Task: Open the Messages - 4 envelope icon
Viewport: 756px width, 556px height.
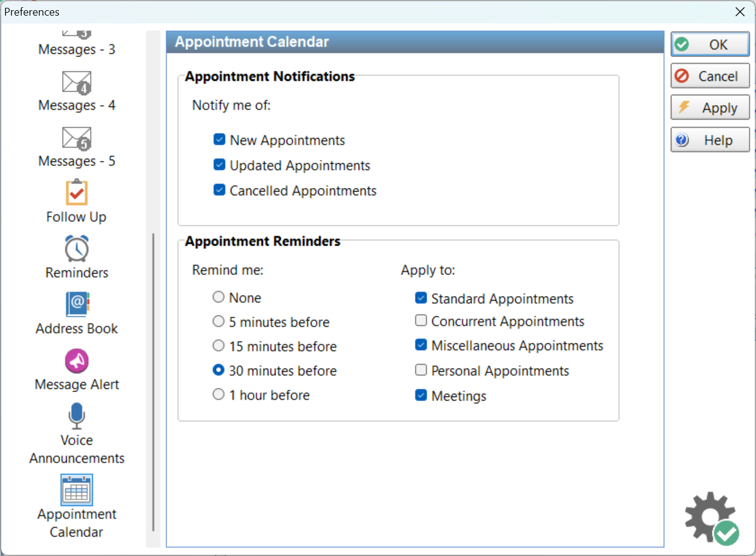Action: coord(77,83)
